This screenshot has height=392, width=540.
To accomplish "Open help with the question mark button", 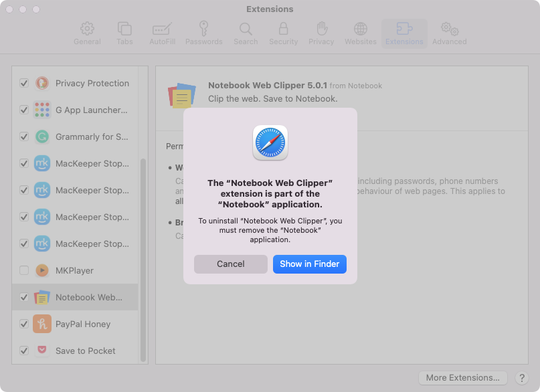I will pyautogui.click(x=522, y=378).
